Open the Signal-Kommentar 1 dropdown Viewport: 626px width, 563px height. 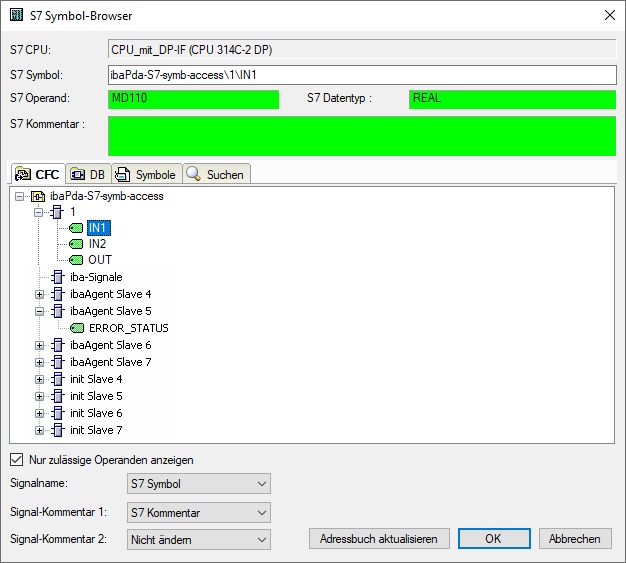[198, 512]
